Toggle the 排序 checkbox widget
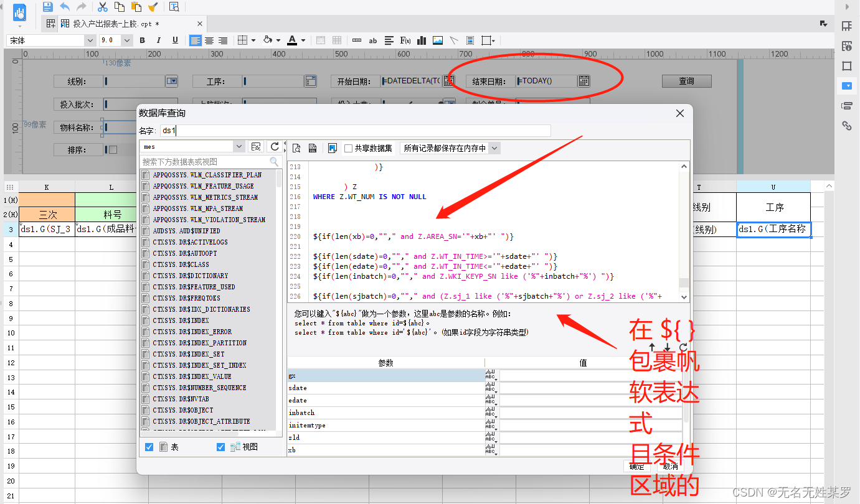 click(113, 149)
